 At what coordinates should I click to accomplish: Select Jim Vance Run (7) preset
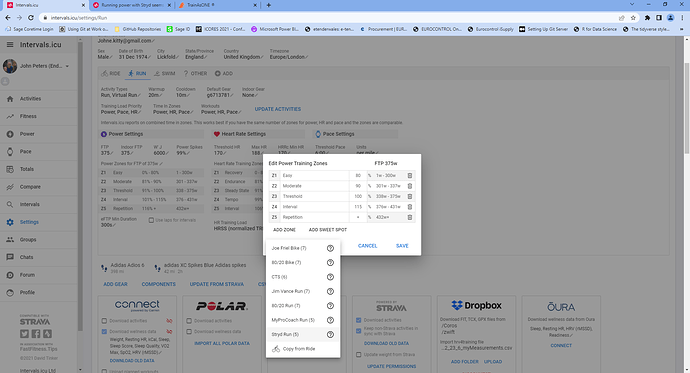[290, 291]
